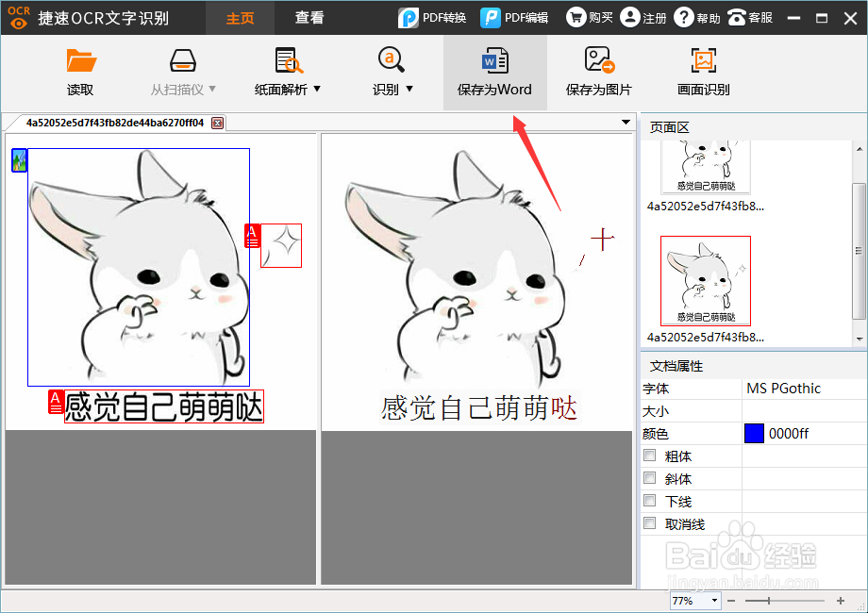The height and width of the screenshot is (613, 868).
Task: Click the 0000ff color value
Action: [789, 434]
